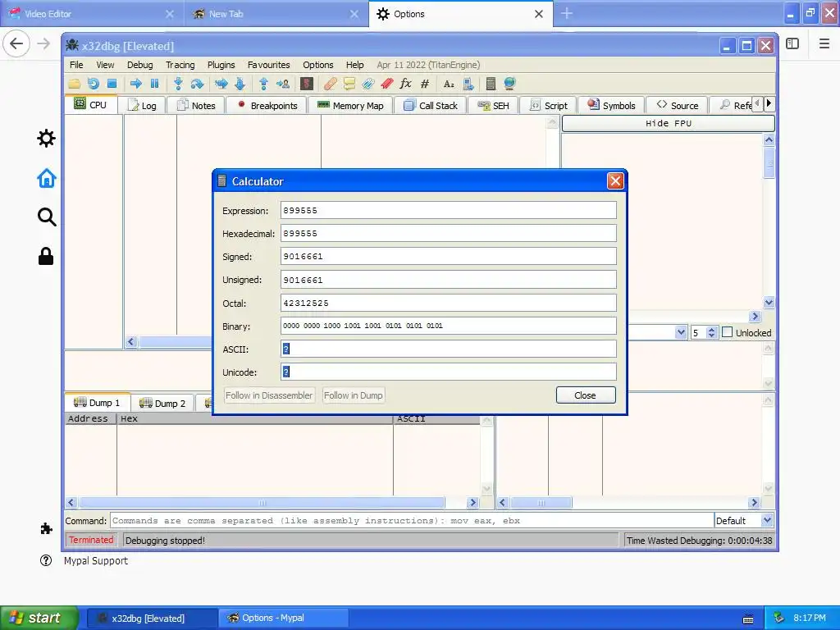Screen dimensions: 840x630
Task: Open the Favourites menu
Action: point(268,65)
